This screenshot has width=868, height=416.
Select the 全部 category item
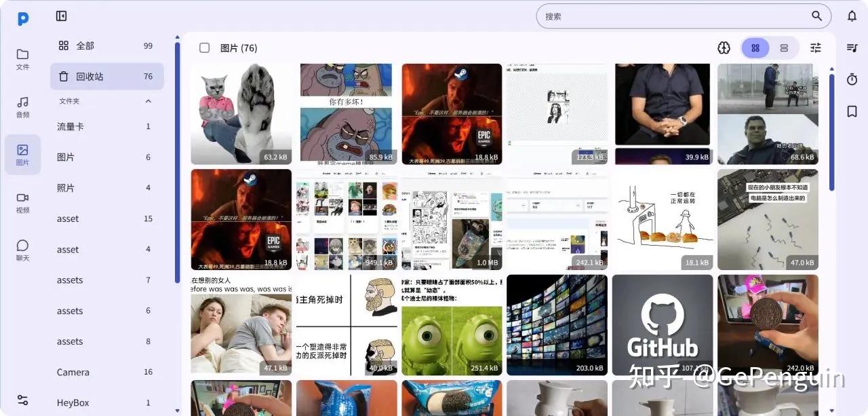click(107, 45)
